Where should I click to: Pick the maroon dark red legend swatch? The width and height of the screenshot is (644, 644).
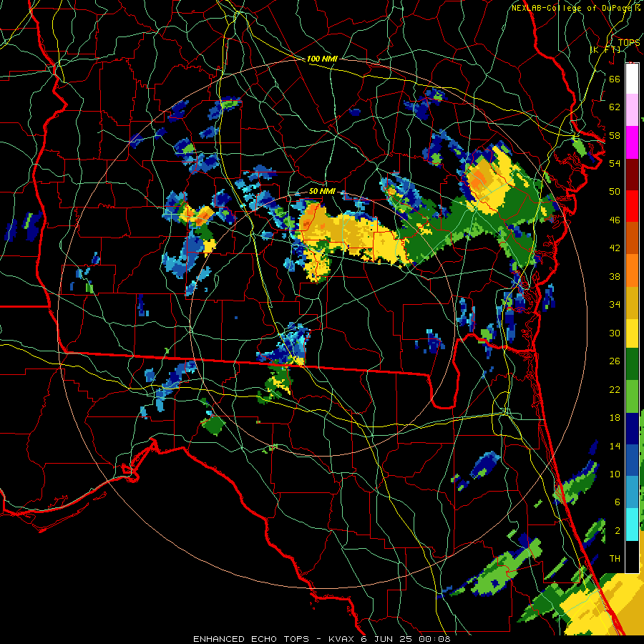tap(632, 174)
